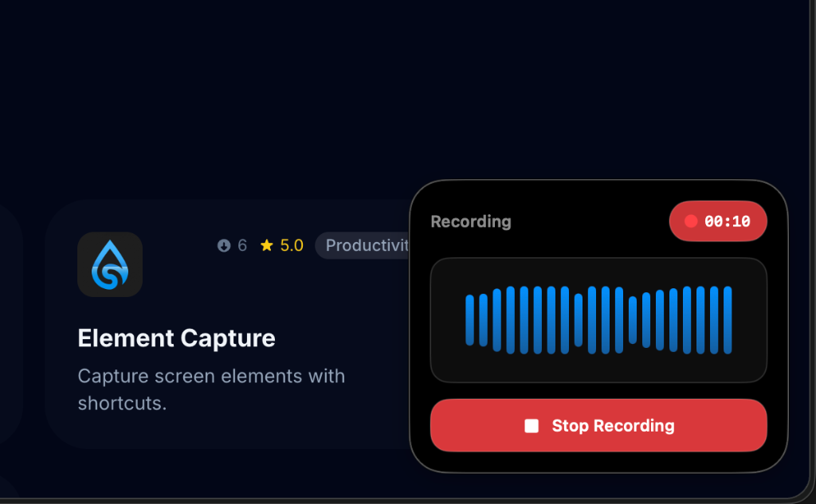The image size is (816, 504).
Task: Stop Recording using the red button
Action: 598,425
